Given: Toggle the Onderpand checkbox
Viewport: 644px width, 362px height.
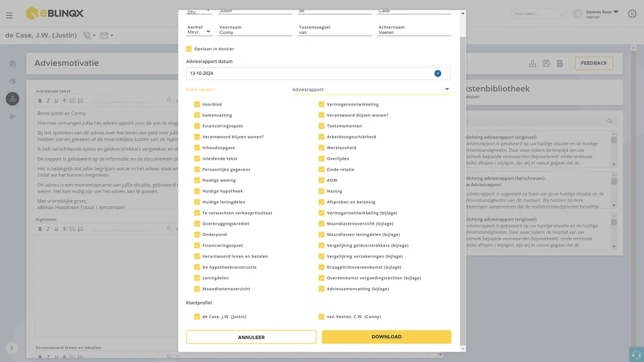Looking at the screenshot, I should [x=197, y=234].
